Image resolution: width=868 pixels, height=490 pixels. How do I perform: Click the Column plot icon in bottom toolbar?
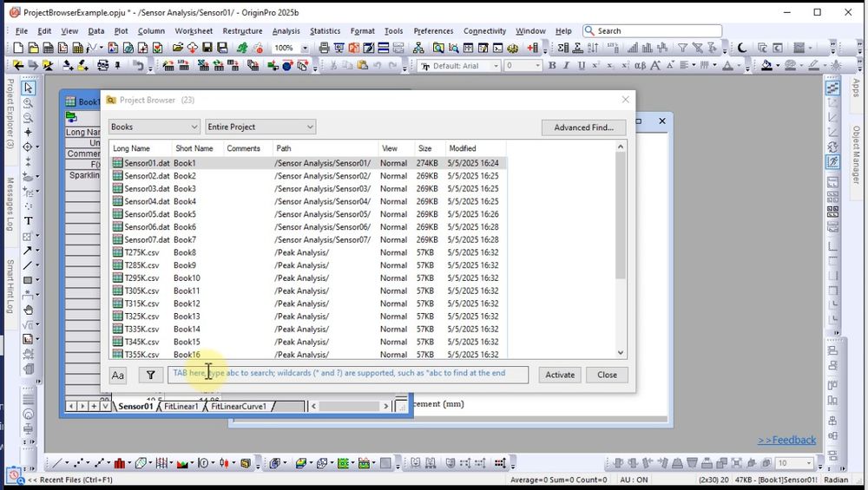click(x=119, y=463)
